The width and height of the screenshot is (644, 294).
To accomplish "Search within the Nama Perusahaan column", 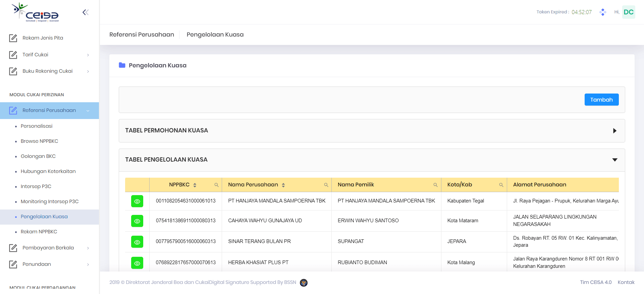I will coord(326,185).
